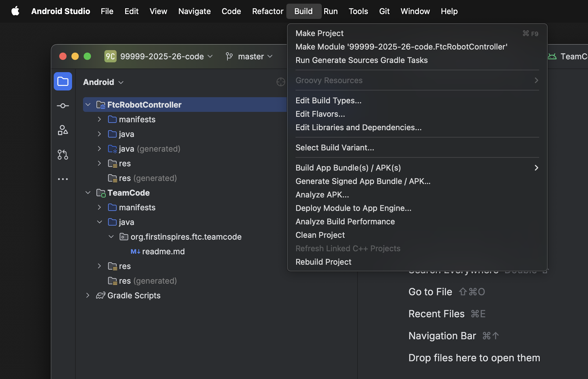Open Build App Bundle(s) / APK(s) submenu
The height and width of the screenshot is (379, 588).
pos(348,168)
